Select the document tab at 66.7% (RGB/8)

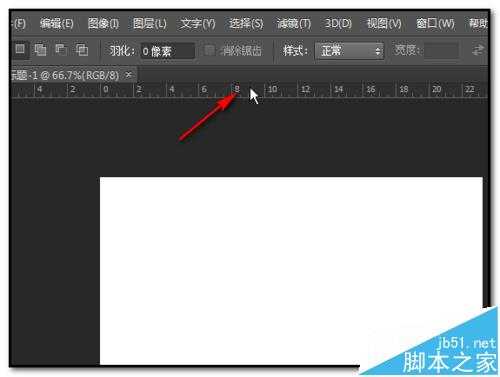click(65, 75)
